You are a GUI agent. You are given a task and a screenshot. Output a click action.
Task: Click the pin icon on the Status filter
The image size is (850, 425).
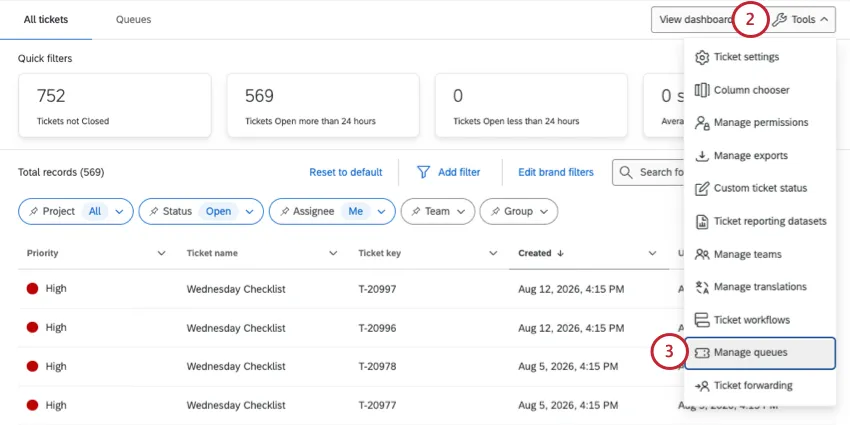point(154,211)
